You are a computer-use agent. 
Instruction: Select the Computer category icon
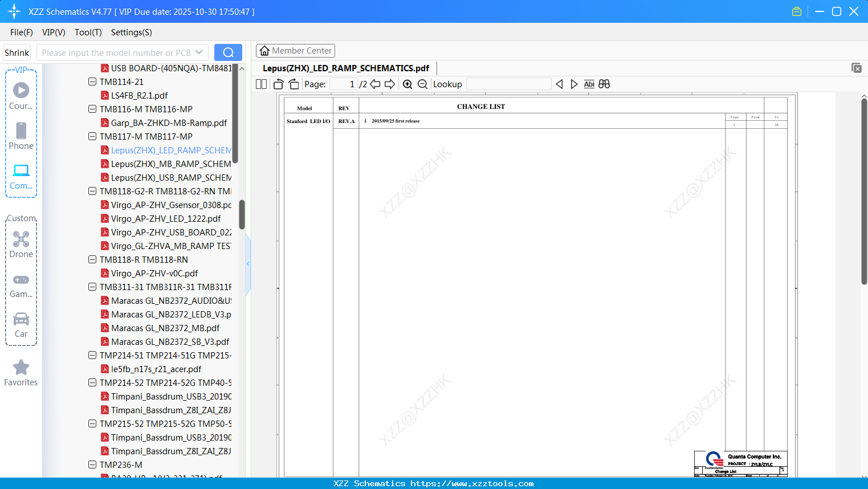21,176
